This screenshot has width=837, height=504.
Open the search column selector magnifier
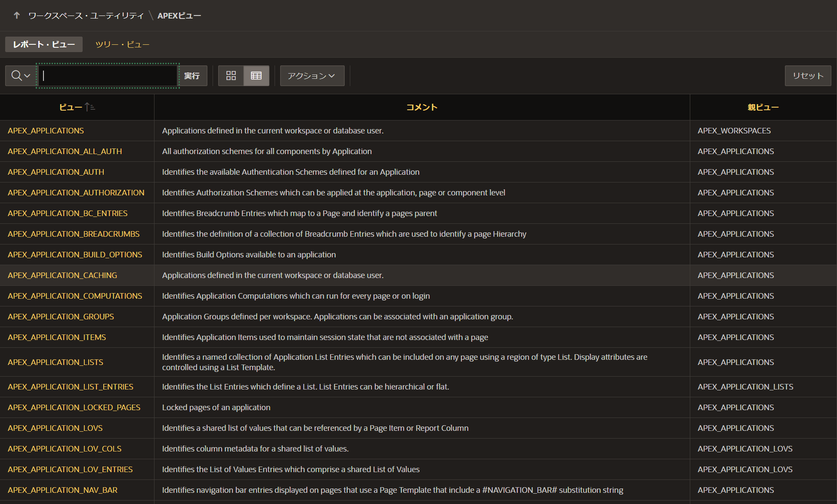coord(21,76)
